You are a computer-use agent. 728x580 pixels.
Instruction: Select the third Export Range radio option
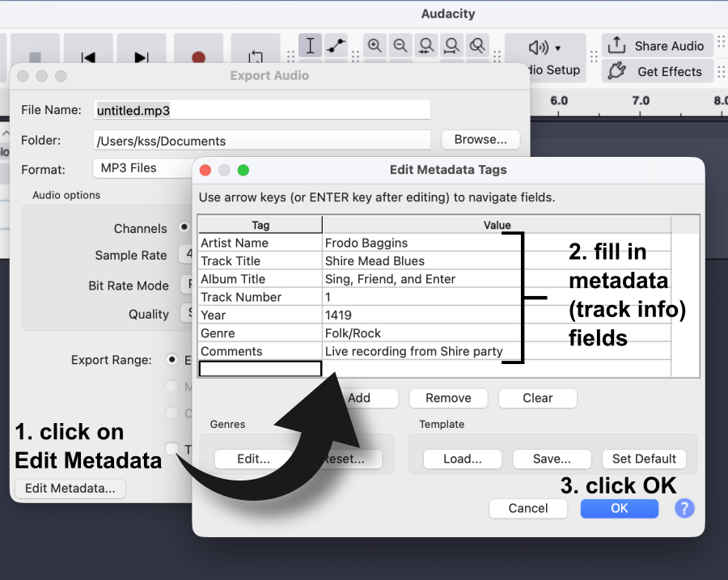point(172,413)
